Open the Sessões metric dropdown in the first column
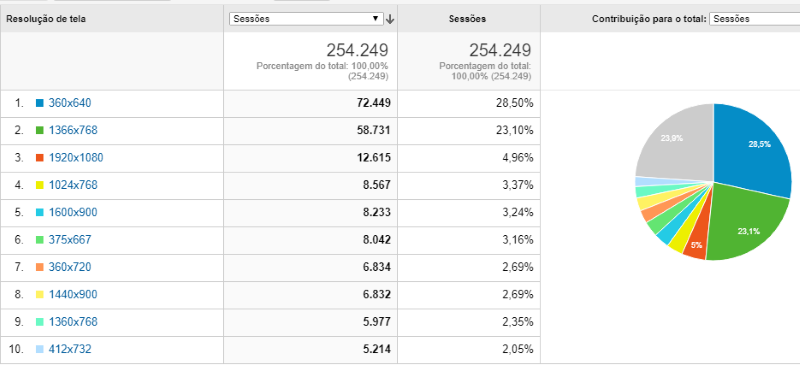The height and width of the screenshot is (366, 800). tap(306, 19)
